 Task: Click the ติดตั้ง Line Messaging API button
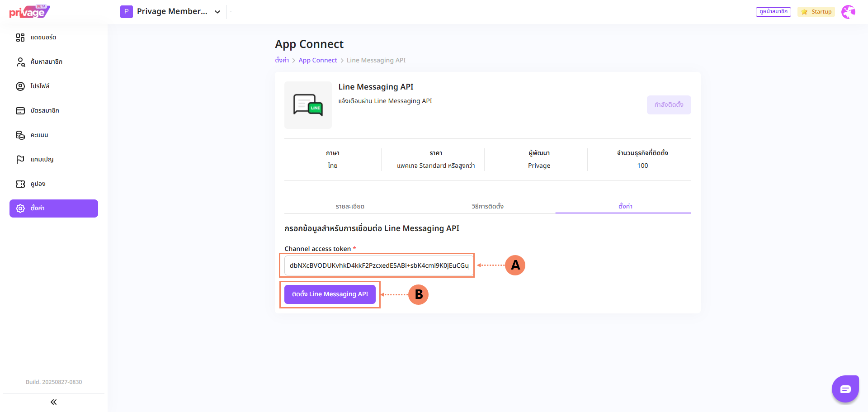coord(330,294)
